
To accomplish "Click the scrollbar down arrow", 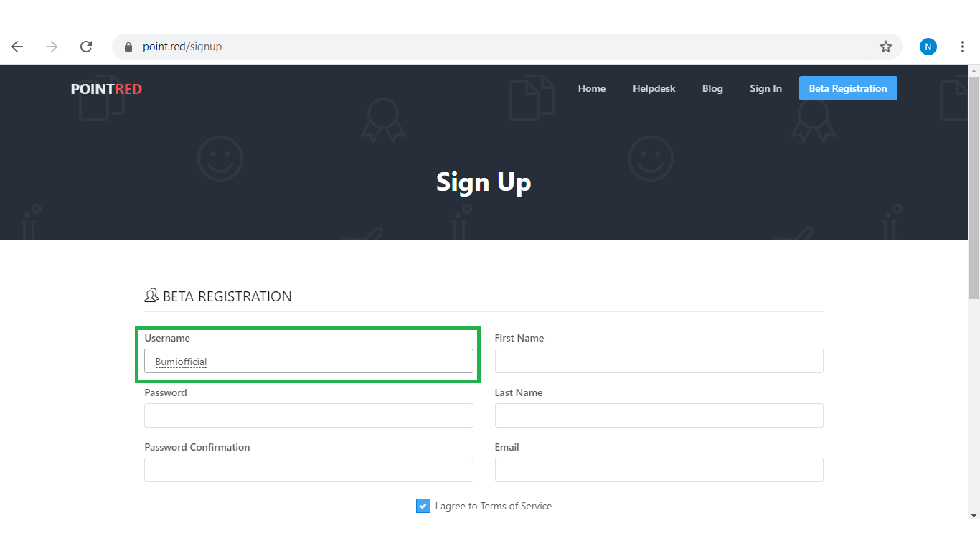I will point(974,544).
